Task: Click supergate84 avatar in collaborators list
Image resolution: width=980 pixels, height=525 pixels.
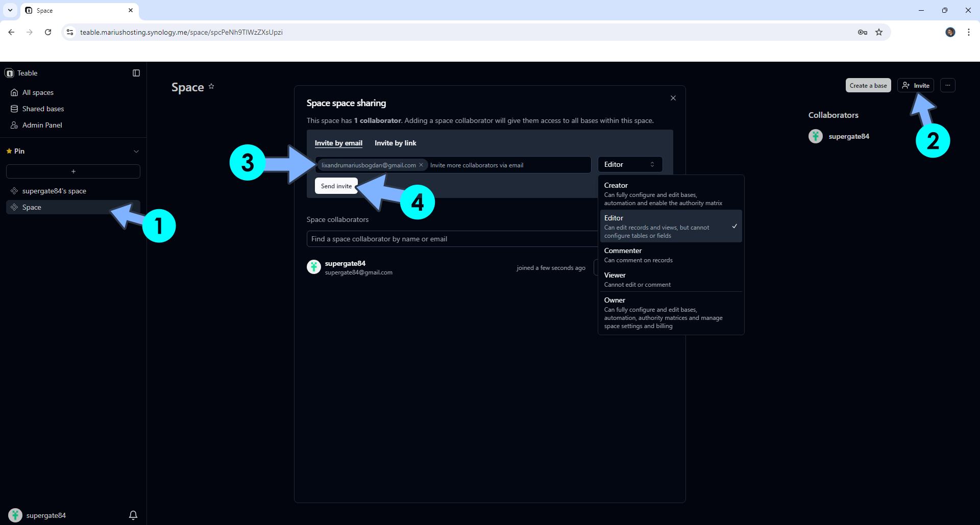Action: pos(314,267)
